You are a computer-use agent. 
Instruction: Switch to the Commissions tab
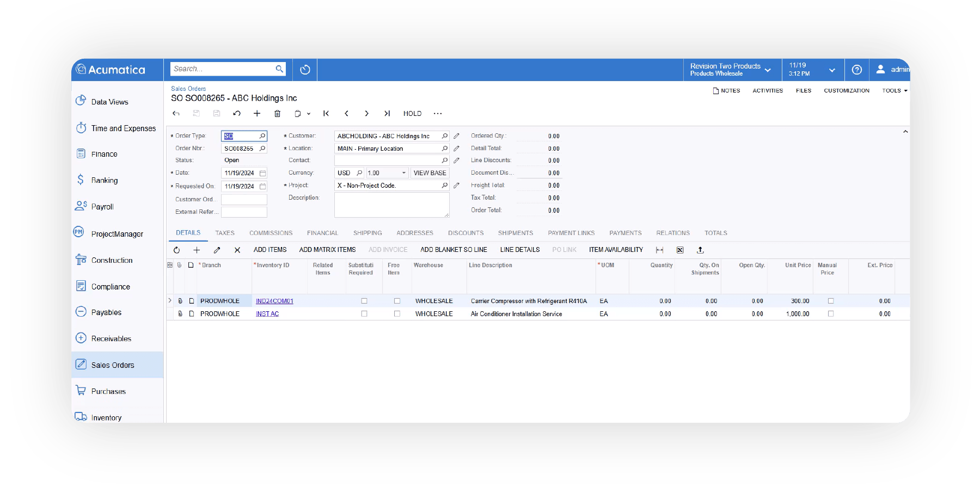[271, 233]
